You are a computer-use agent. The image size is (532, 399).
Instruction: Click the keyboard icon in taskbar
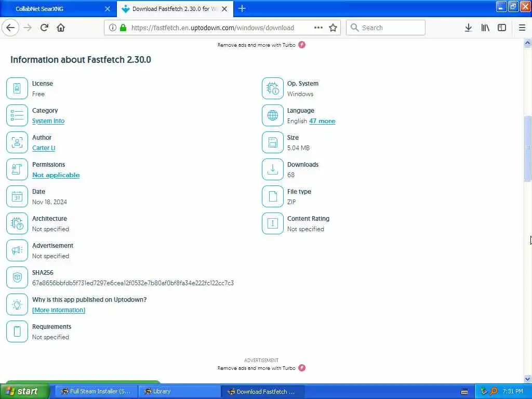click(464, 392)
